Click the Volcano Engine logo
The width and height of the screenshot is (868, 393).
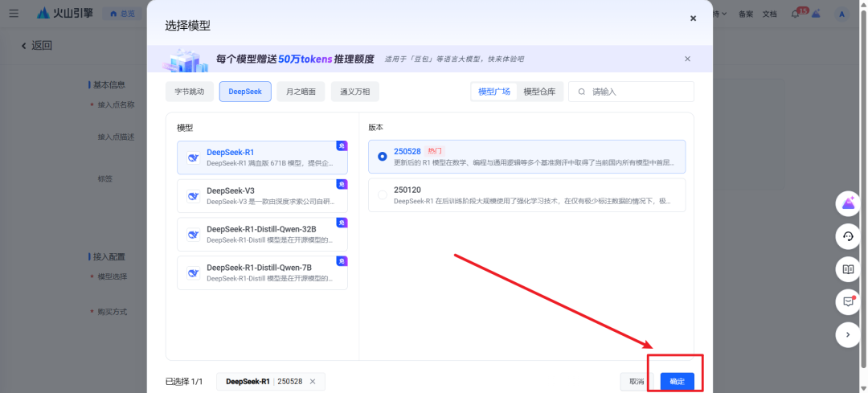coord(65,14)
